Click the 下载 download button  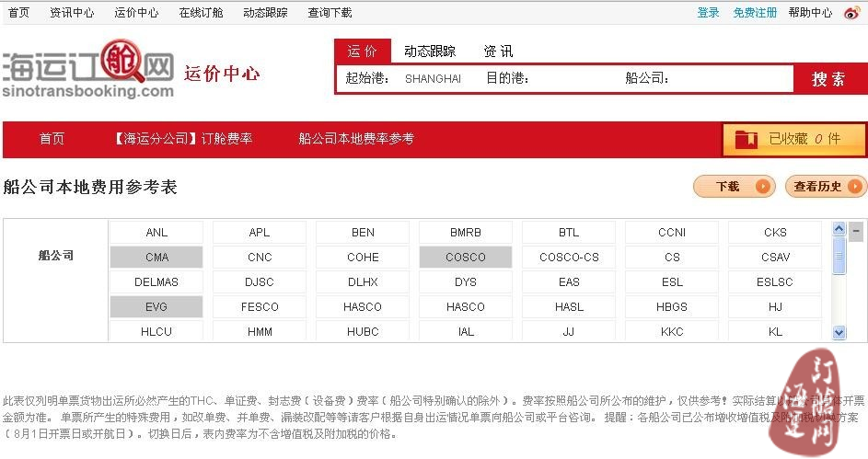tap(734, 187)
